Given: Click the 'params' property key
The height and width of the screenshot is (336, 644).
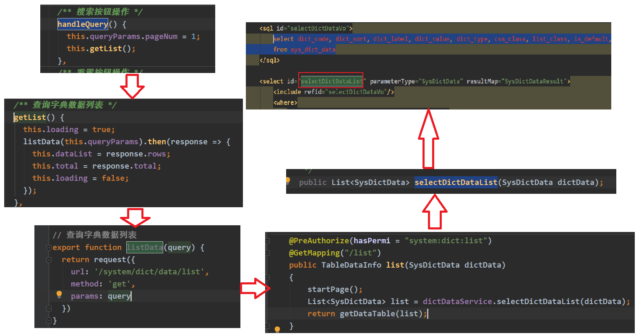Looking at the screenshot, I should (x=85, y=296).
